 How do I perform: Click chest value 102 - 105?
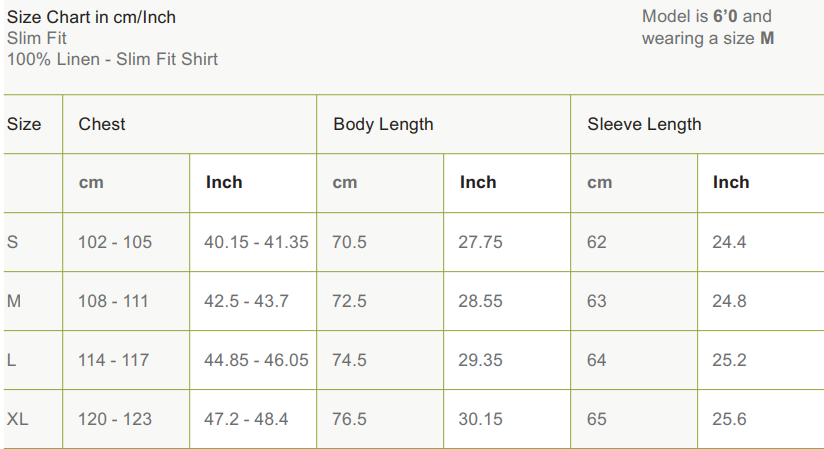tap(115, 242)
